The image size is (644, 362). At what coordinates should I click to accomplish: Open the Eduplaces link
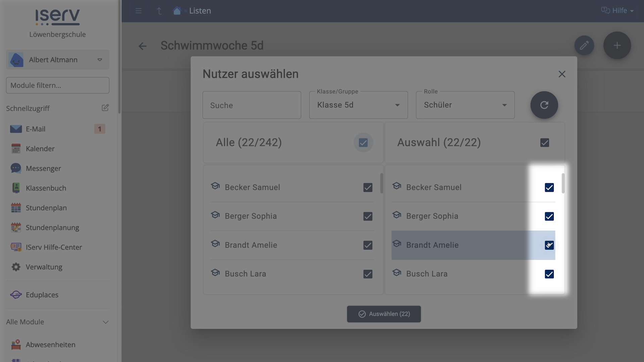coord(42,295)
